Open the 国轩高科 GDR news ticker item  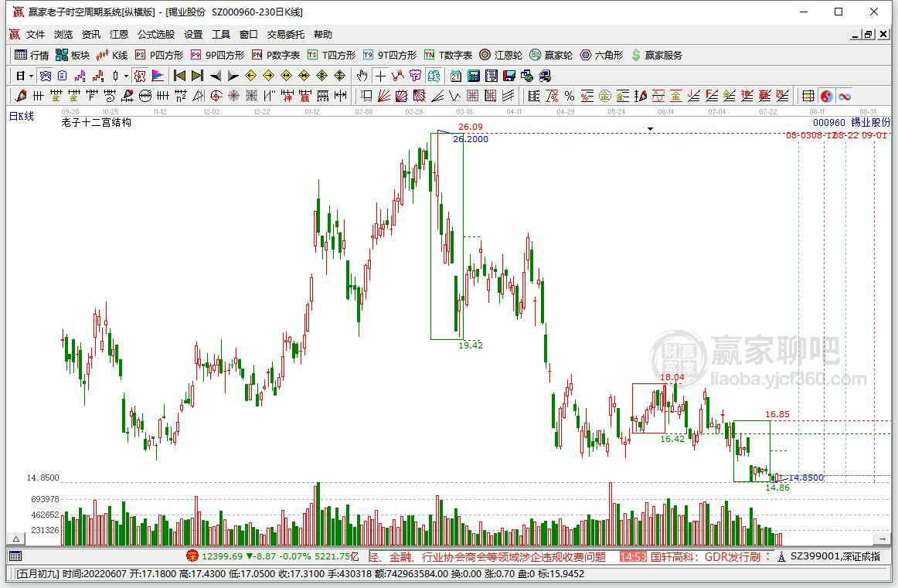(x=705, y=556)
